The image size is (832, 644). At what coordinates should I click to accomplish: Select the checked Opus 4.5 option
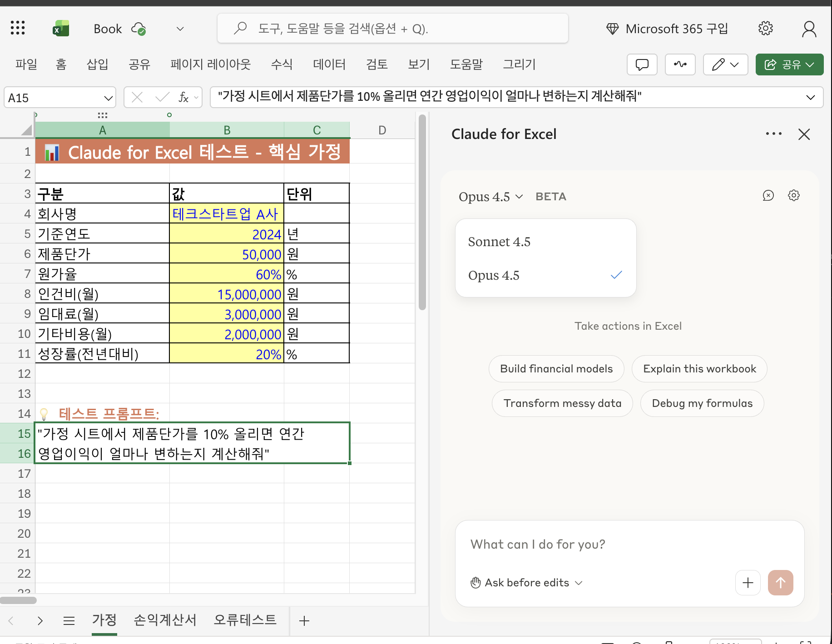[x=545, y=275]
